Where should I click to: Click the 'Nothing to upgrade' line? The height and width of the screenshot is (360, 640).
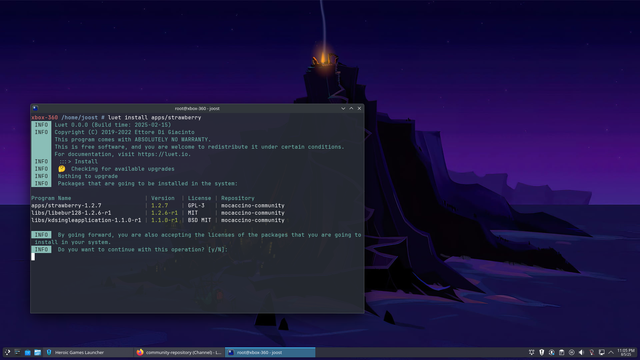(88, 176)
